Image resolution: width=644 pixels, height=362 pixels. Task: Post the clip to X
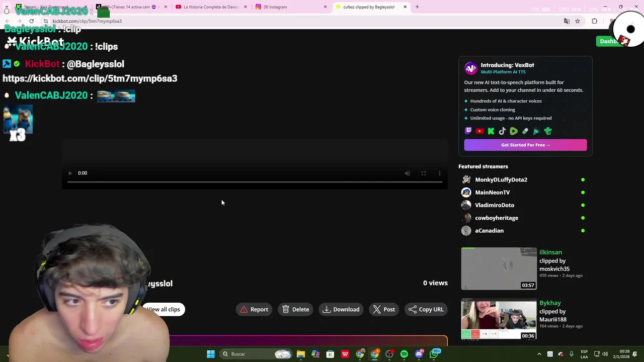[384, 309]
